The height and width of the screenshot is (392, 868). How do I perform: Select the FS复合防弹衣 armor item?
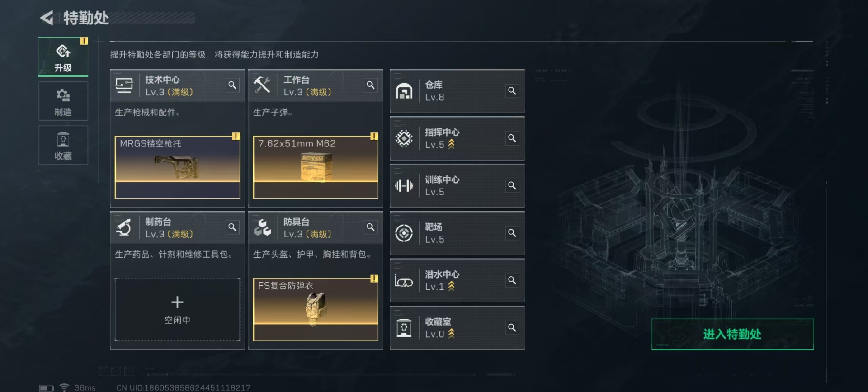316,310
